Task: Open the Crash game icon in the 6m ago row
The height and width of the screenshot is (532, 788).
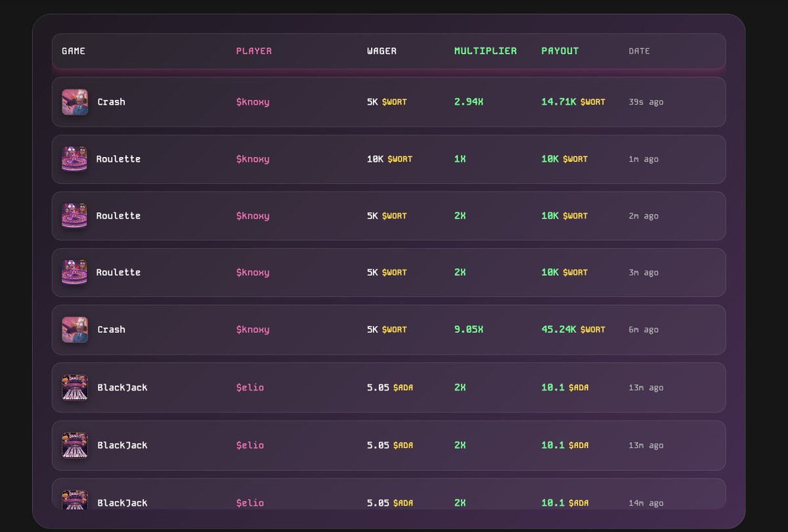Action: point(75,330)
